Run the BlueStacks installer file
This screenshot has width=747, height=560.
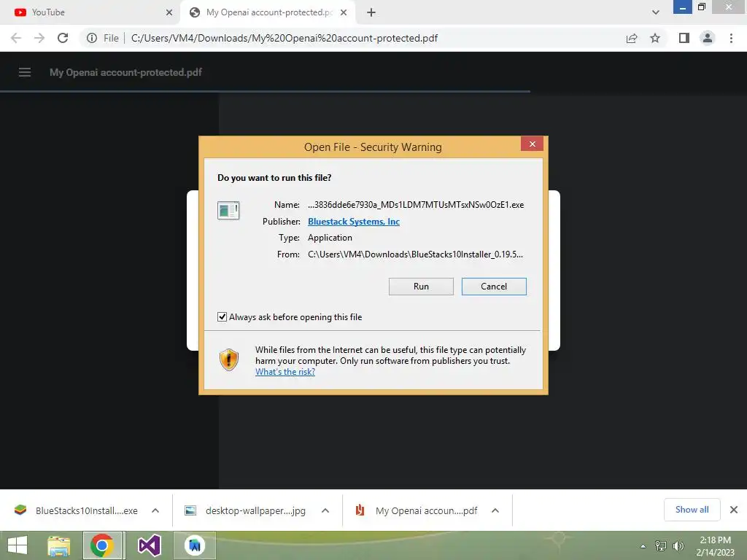coord(421,286)
